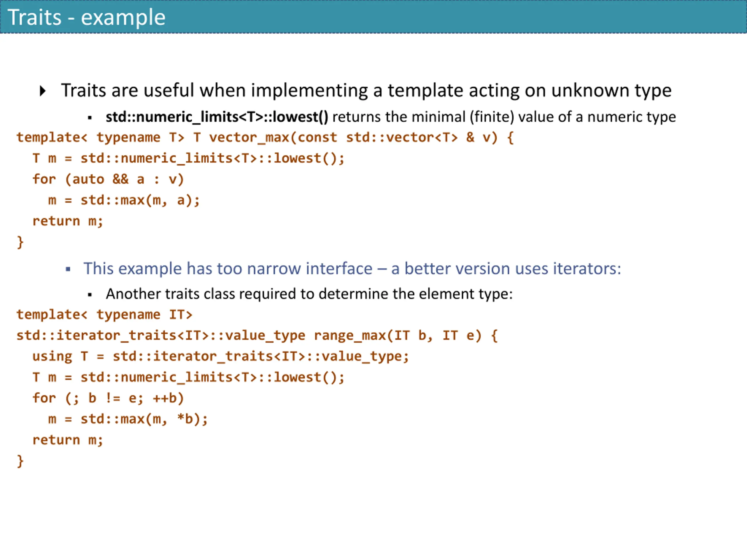Image resolution: width=747 pixels, height=560 pixels.
Task: Click the final closing brace of the range_max function
Action: coord(20,461)
